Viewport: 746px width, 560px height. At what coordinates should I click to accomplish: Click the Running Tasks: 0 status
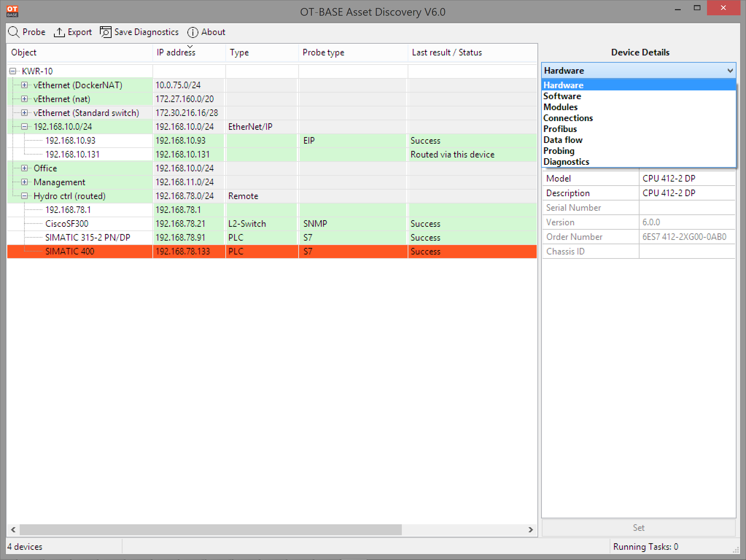pyautogui.click(x=645, y=547)
